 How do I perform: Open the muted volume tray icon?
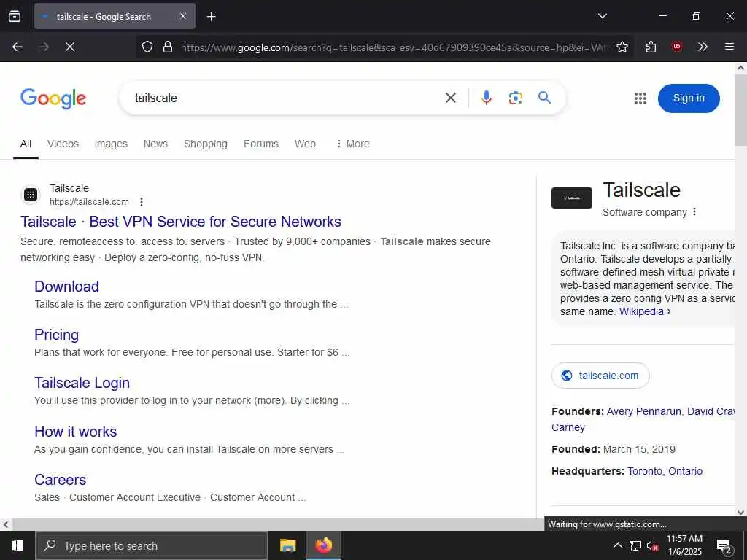click(x=652, y=545)
